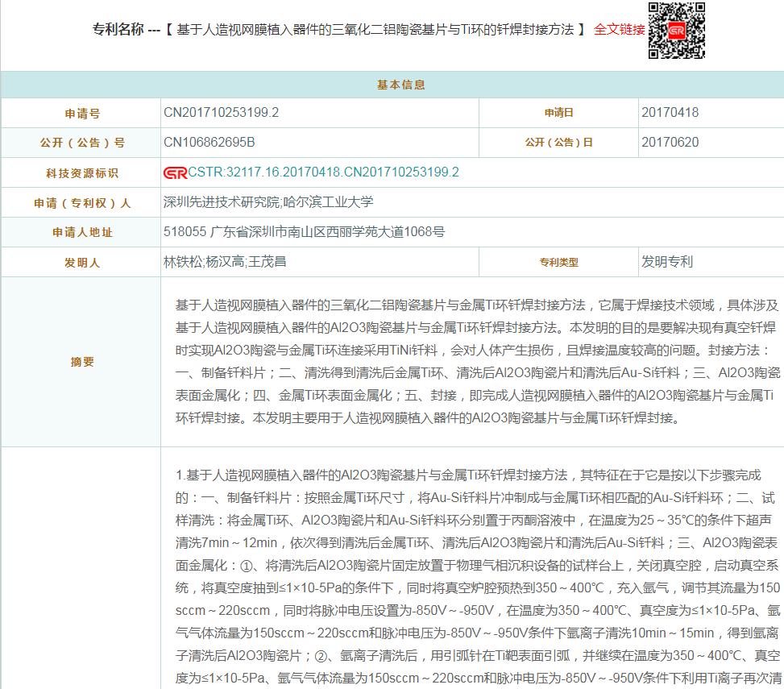Image resolution: width=784 pixels, height=689 pixels.
Task: Click the 科技资源标识 row label
Action: pos(82,173)
